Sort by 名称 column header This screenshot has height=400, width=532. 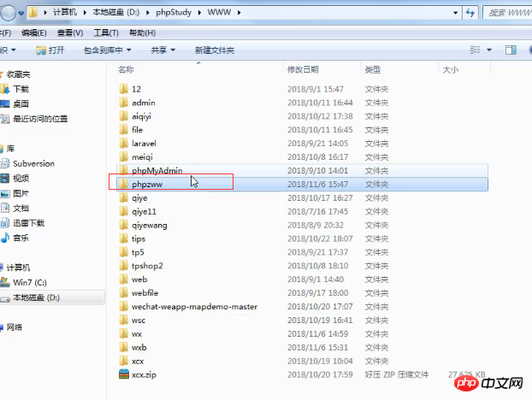tap(127, 69)
